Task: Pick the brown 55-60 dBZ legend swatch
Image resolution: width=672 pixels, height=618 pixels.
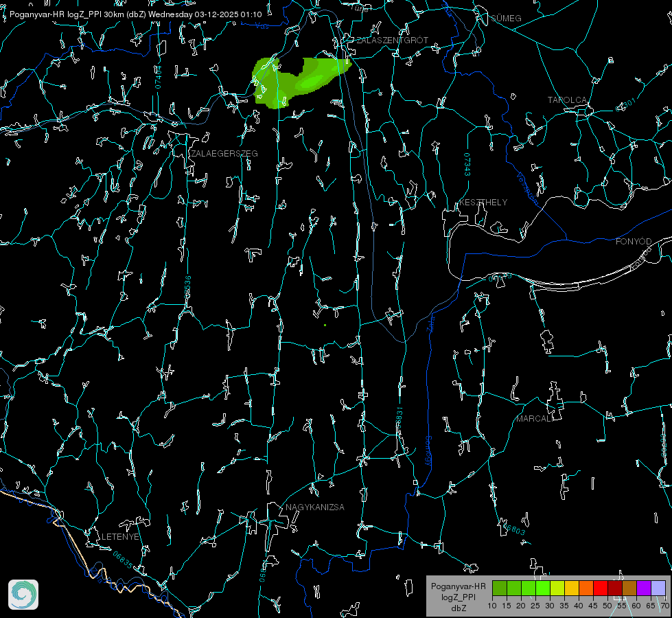Action: click(x=629, y=588)
